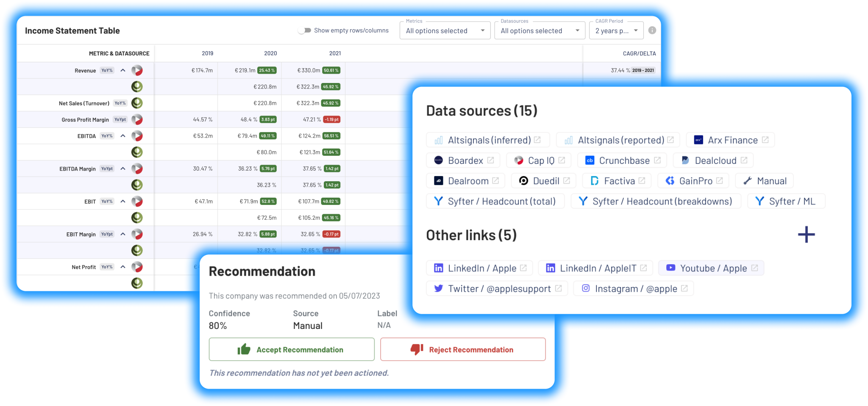Collapse the EBITDA Margin row chevron
The height and width of the screenshot is (406, 868).
[123, 168]
